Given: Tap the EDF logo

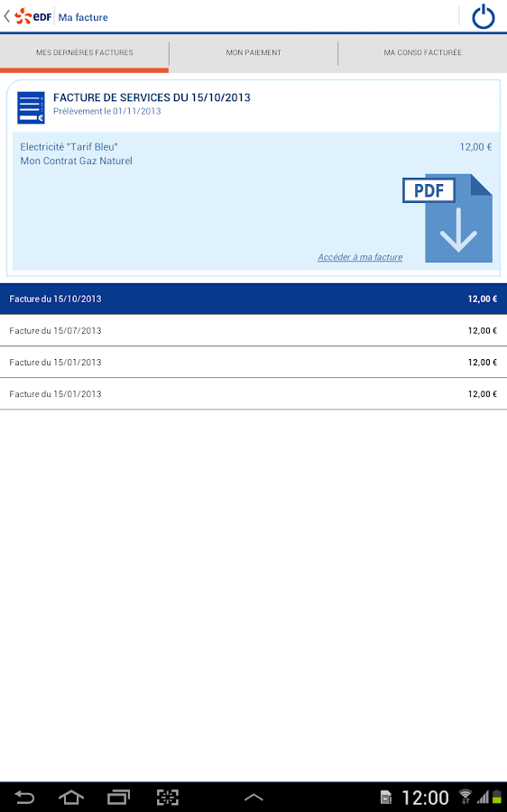Looking at the screenshot, I should tap(33, 16).
